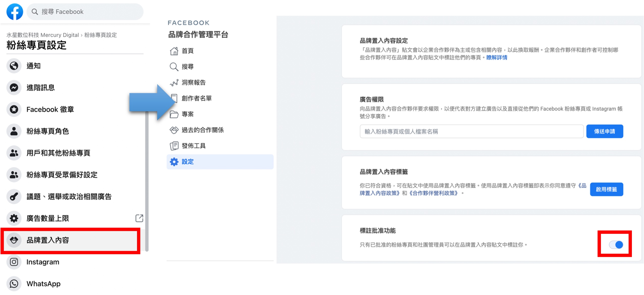Screen dimensions: 644x295
Task: Open the 進階訊息 Messenger icon
Action: pyautogui.click(x=14, y=87)
